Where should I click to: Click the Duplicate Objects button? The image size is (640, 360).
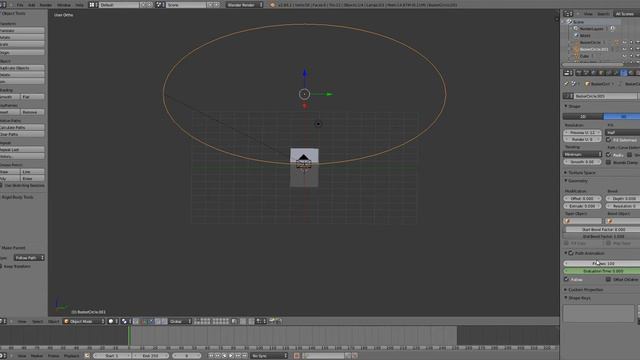pyautogui.click(x=22, y=68)
